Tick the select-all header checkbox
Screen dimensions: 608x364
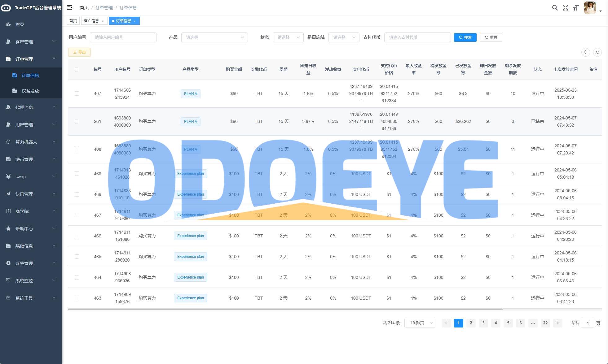[x=77, y=69]
